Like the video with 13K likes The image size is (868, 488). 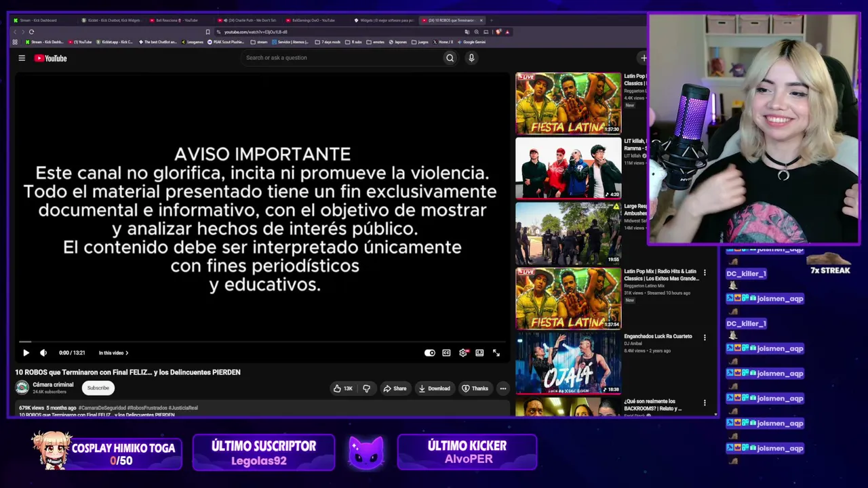(x=343, y=388)
